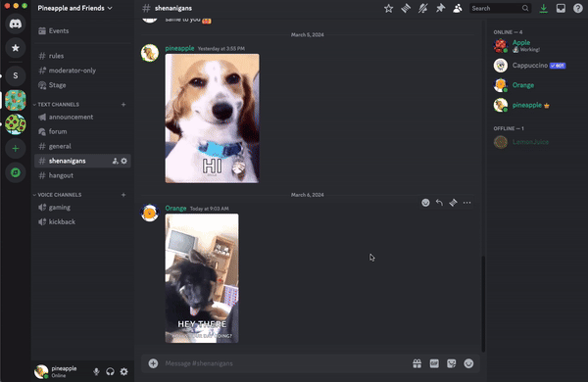The height and width of the screenshot is (382, 588).
Task: Open the GIF picker
Action: [x=434, y=363]
